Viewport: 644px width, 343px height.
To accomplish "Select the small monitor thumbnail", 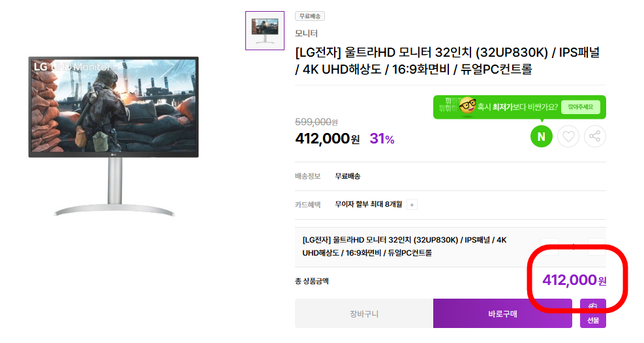I will (264, 30).
